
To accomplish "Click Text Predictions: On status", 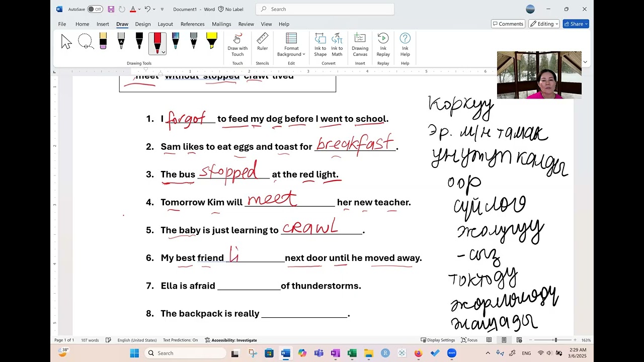I will pos(180,340).
